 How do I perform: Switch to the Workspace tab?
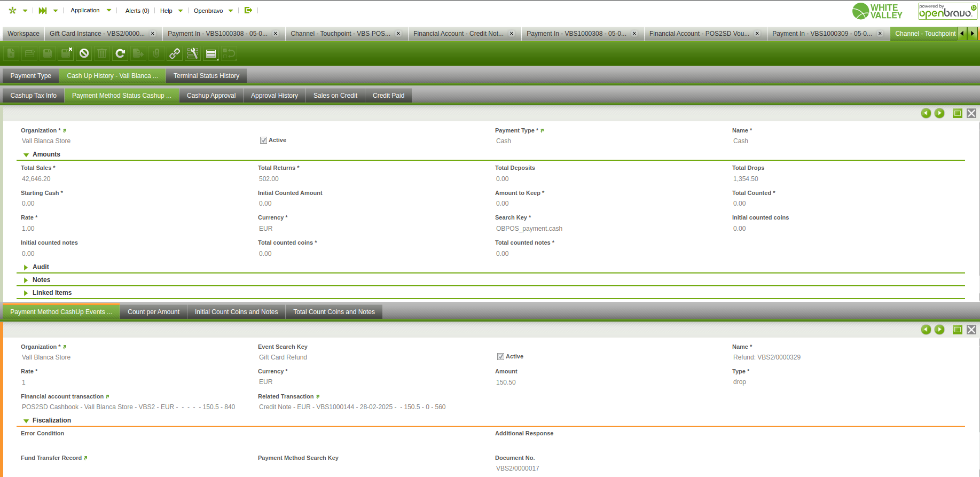[x=23, y=34]
